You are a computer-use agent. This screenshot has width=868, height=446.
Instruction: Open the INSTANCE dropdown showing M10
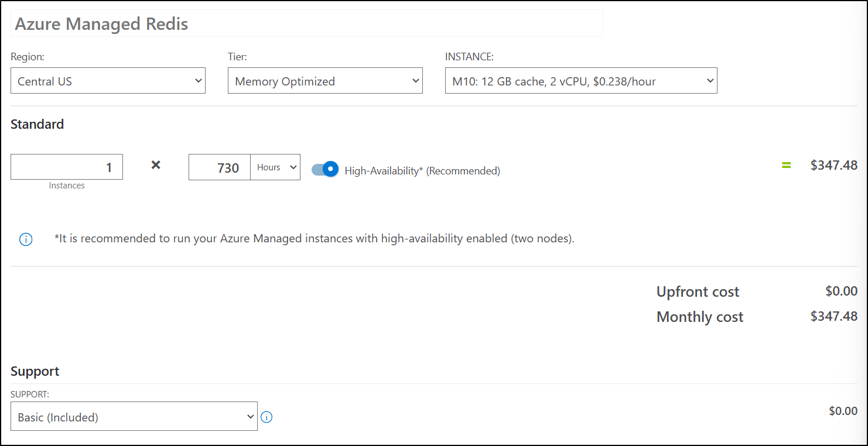(x=581, y=81)
